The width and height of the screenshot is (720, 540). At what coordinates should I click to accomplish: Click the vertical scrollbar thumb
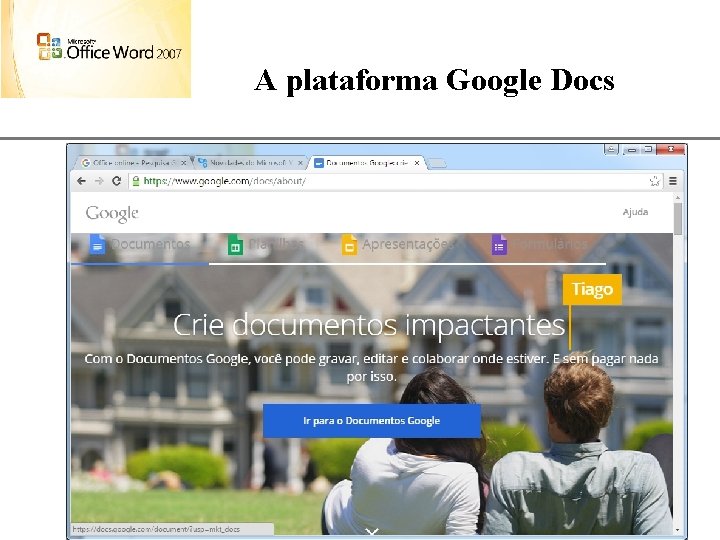[678, 219]
